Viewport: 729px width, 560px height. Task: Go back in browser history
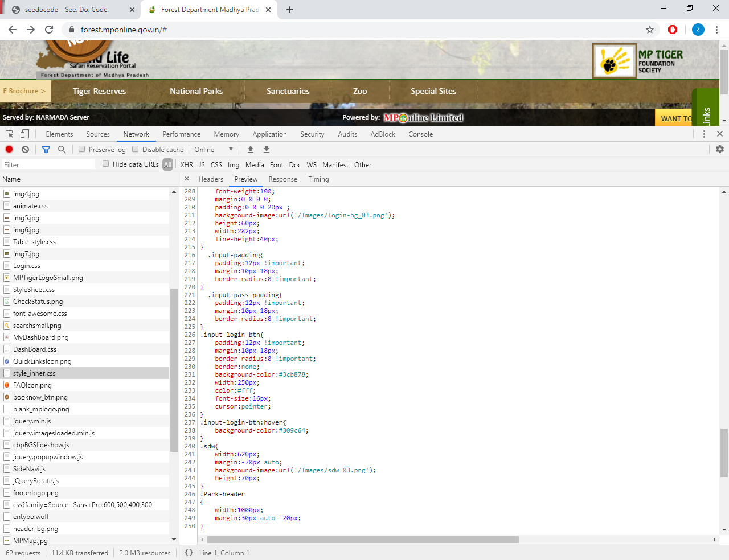(x=13, y=30)
